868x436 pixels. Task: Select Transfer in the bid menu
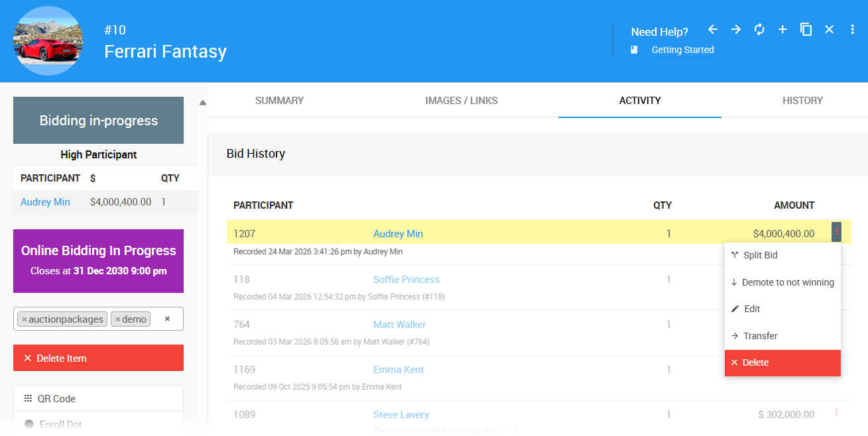tap(760, 336)
